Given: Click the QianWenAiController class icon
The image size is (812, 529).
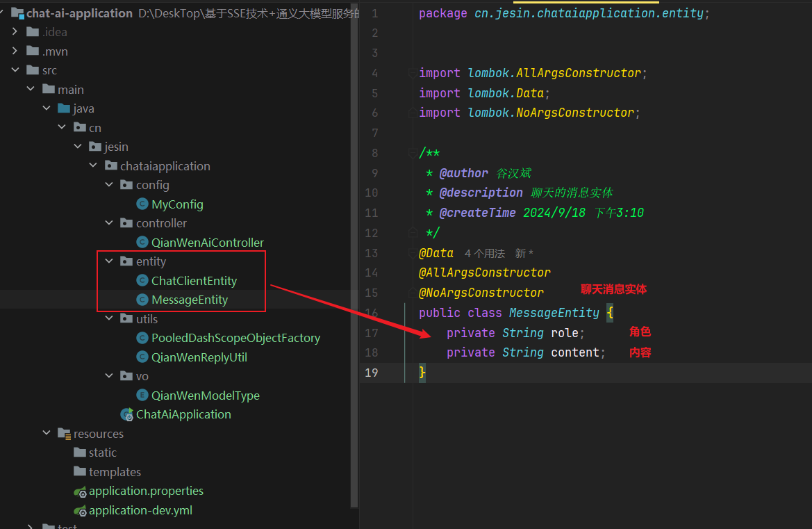Looking at the screenshot, I should [142, 242].
